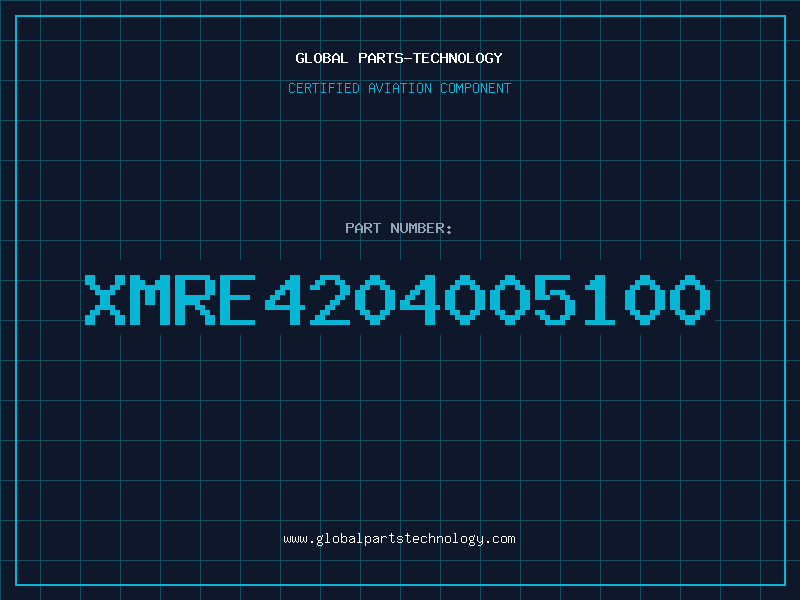Click the .com ending of the website URL
The image size is (800, 600).
click(500, 539)
